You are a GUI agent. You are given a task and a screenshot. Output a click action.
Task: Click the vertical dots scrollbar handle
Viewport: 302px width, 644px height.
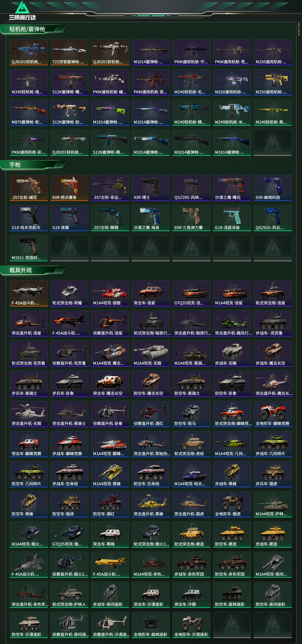tap(299, 29)
